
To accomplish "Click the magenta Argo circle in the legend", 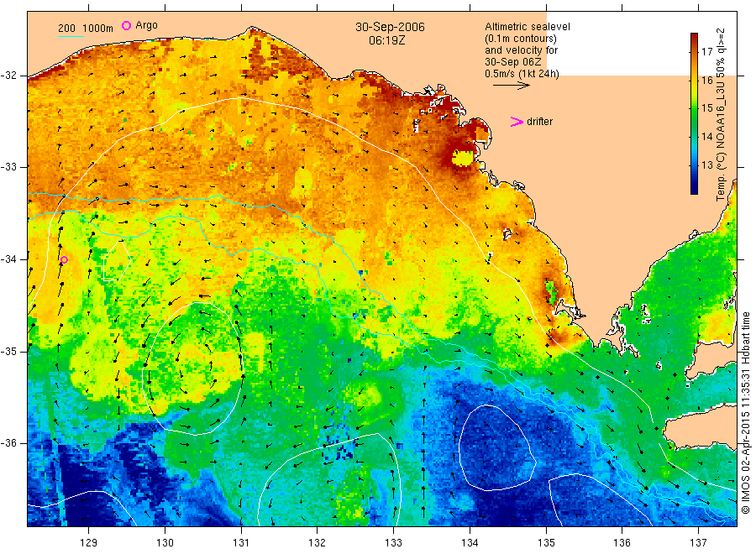I will pos(126,25).
